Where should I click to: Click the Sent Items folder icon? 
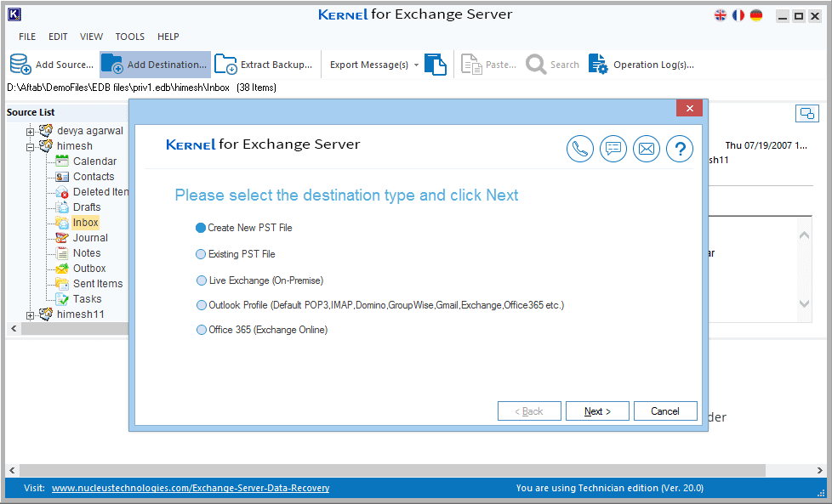coord(62,284)
